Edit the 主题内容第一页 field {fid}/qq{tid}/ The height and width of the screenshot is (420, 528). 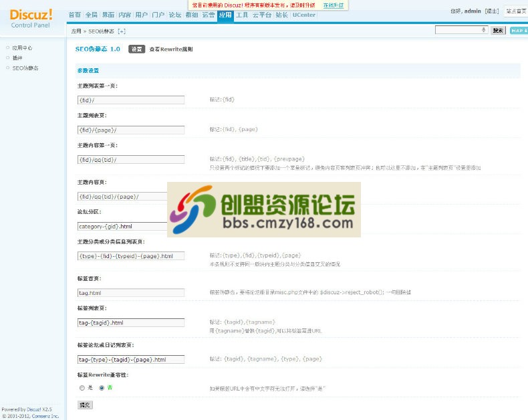click(131, 159)
